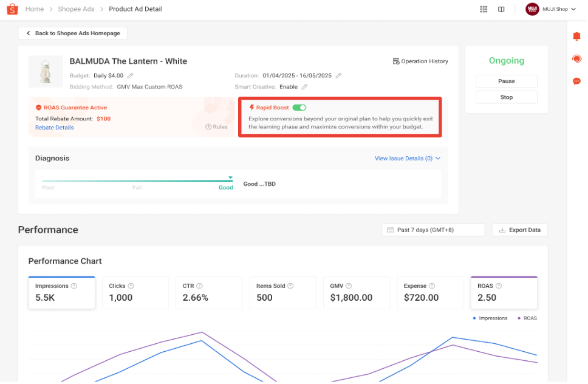
Task: Click Daily $4.00 budget value
Action: click(x=108, y=76)
